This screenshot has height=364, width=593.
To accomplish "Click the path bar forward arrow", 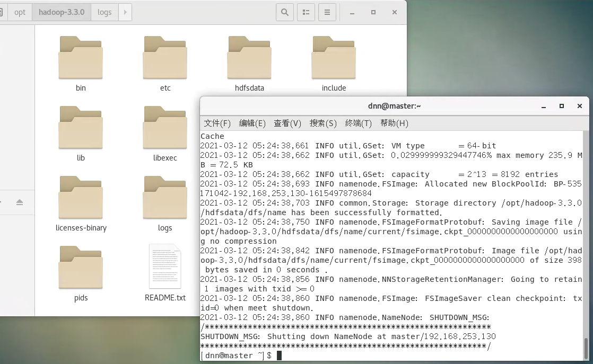I will (125, 12).
